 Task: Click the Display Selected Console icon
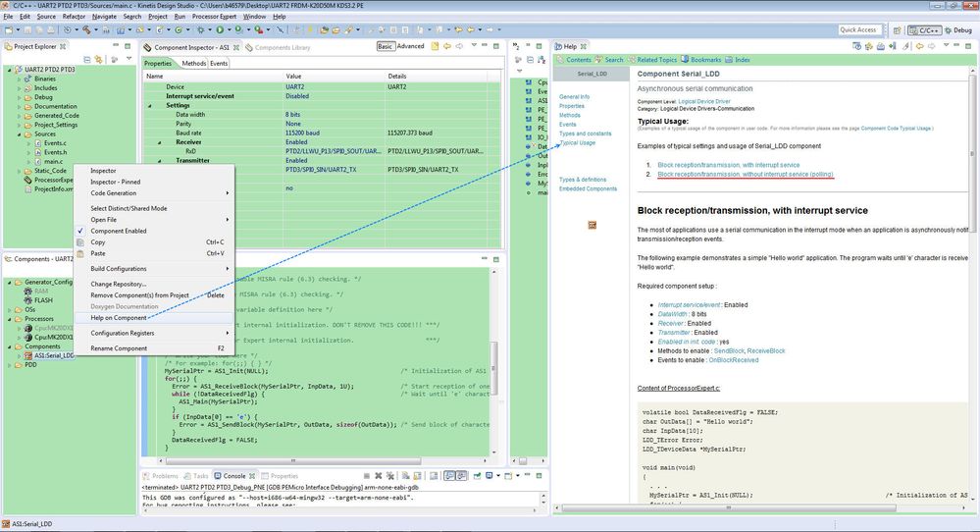click(490, 476)
